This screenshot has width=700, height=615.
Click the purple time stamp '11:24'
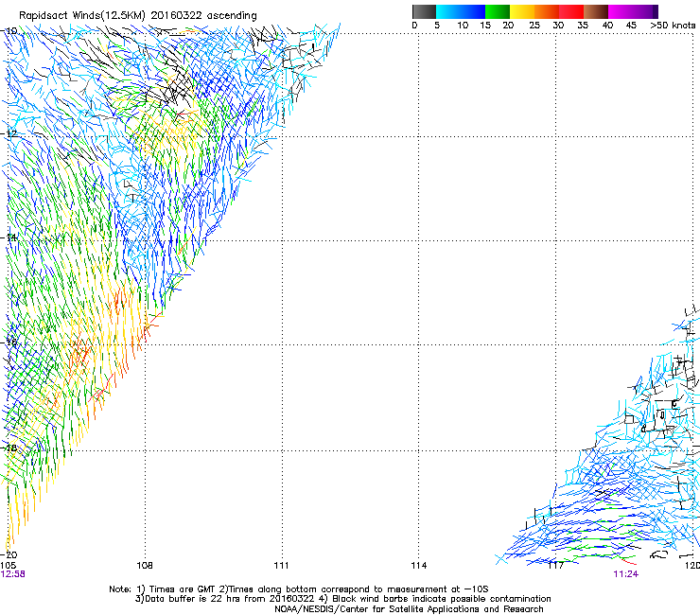pyautogui.click(x=625, y=574)
